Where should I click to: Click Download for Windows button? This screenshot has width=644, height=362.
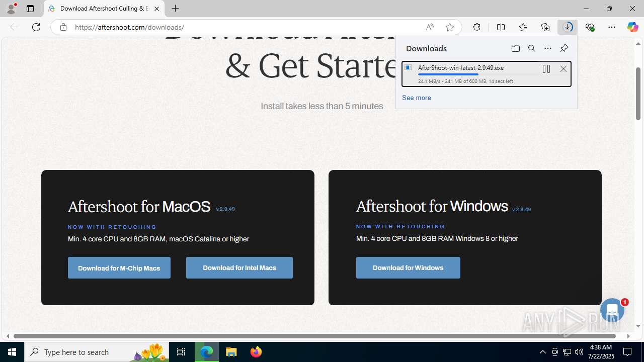point(408,268)
